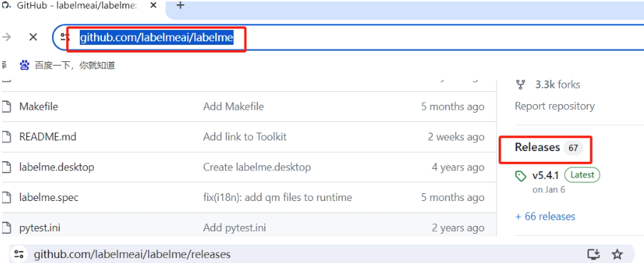Screen dimensions: 644x263
Task: Open the 百度一下，你就知道 bookmark
Action: click(75, 65)
